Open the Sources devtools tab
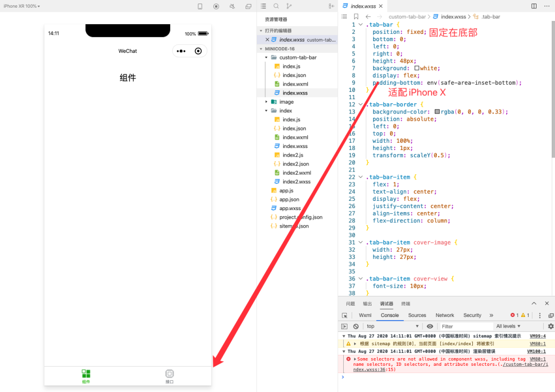This screenshot has width=555, height=392. 417,315
